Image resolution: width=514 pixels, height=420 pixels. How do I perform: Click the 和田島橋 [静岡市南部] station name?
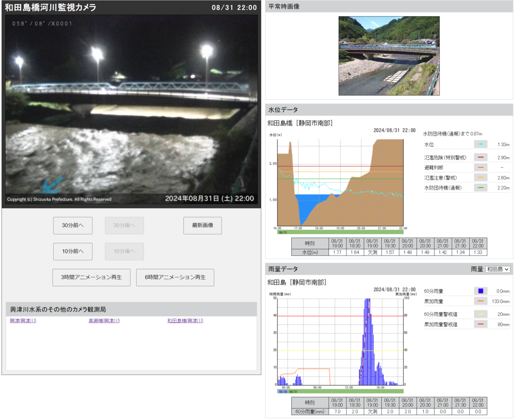300,123
